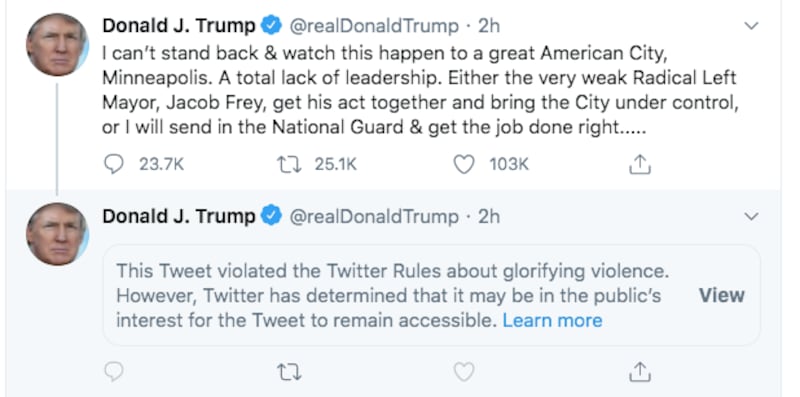This screenshot has height=397, width=800.
Task: Open the @realDonaldTrump handle on the first tweet
Action: tap(374, 26)
